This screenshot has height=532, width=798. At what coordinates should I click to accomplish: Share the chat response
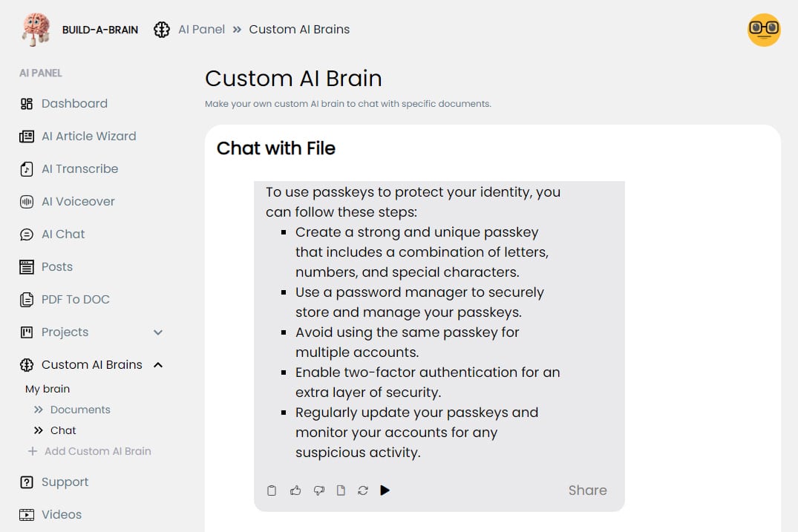click(587, 490)
